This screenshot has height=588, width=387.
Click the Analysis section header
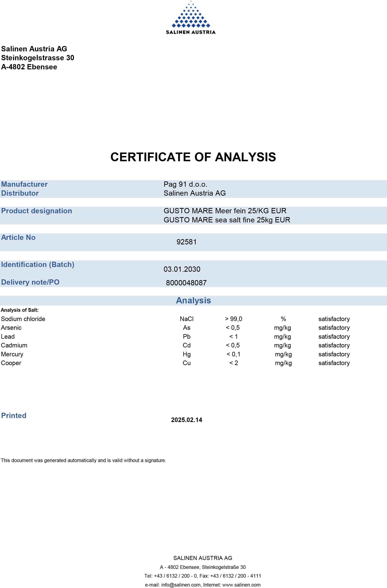(x=193, y=300)
